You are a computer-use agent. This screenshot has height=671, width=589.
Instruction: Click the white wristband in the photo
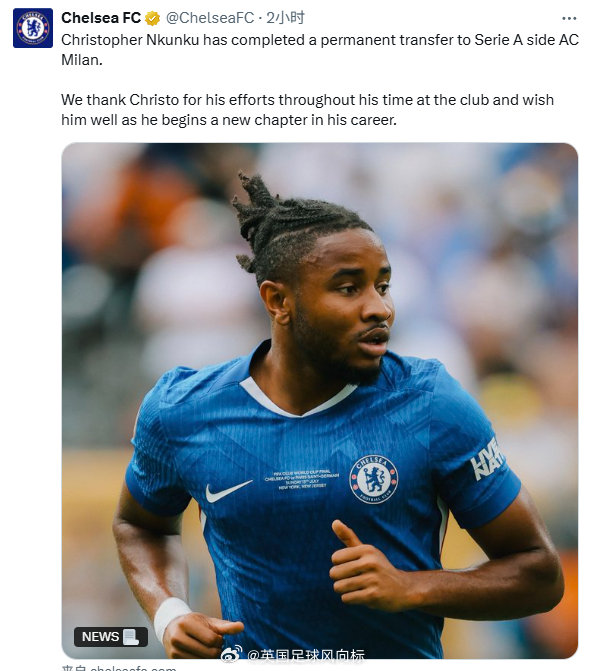point(171,617)
